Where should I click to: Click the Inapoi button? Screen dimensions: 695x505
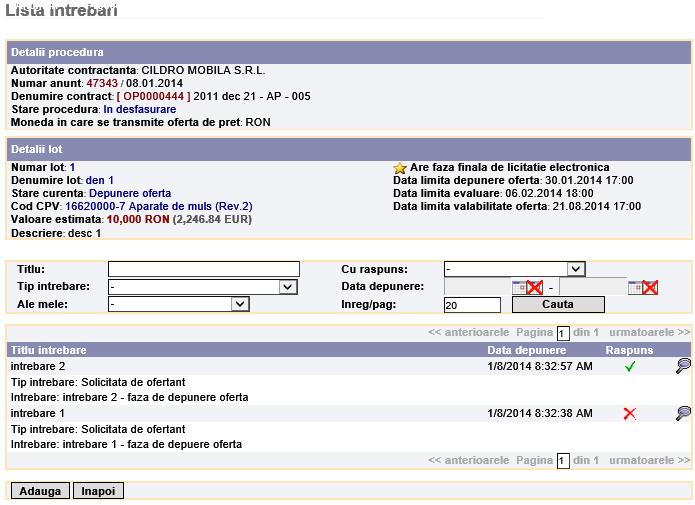tap(98, 491)
